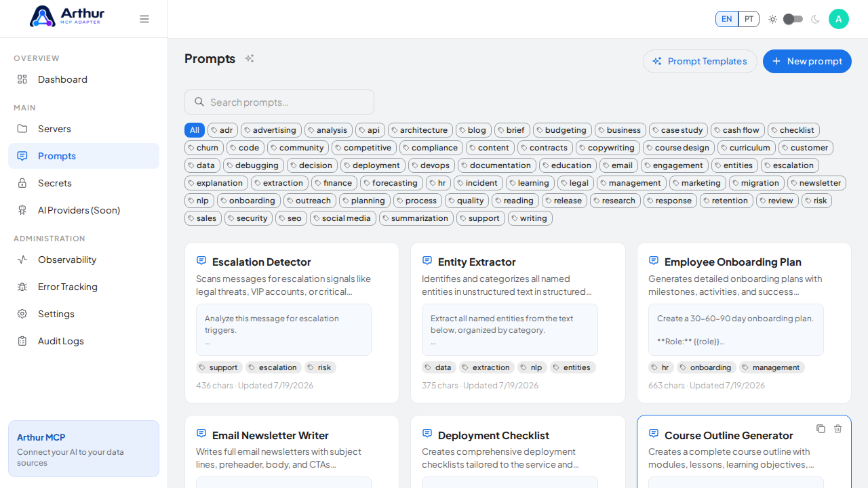Click the search magnifier icon
The width and height of the screenshot is (868, 488).
199,102
